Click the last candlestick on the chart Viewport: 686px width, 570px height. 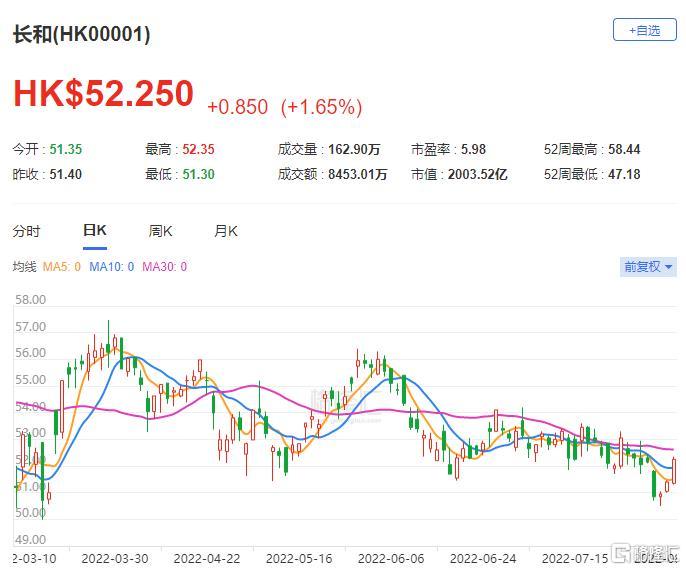[674, 472]
